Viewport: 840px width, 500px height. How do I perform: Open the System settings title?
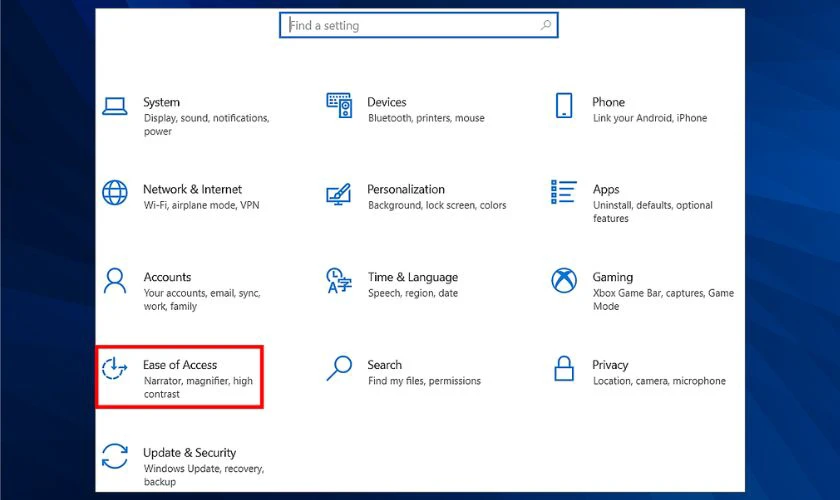tap(161, 102)
